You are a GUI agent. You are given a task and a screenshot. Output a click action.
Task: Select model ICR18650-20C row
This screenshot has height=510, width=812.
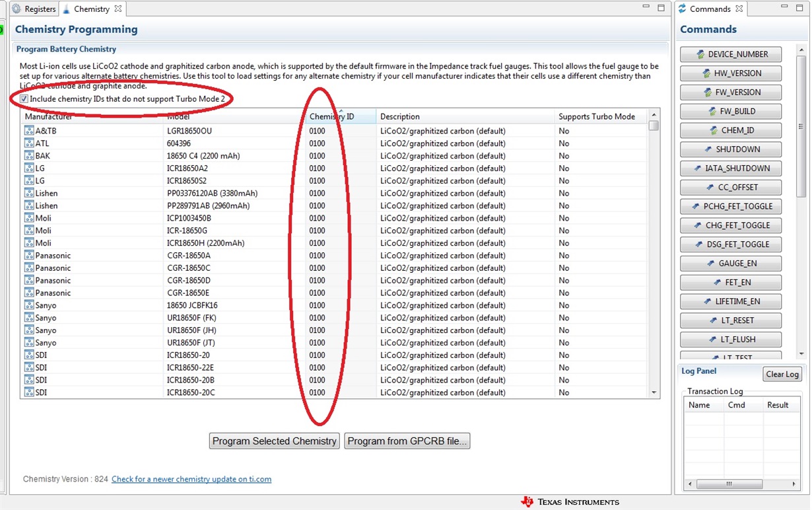coord(191,392)
